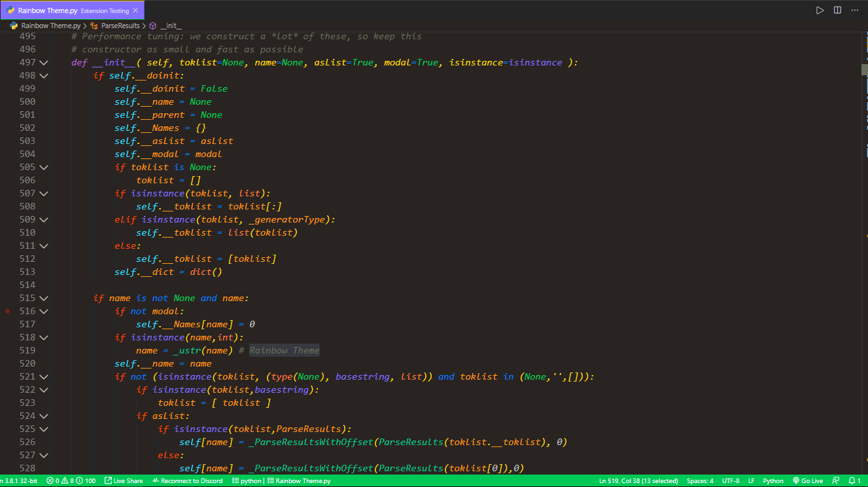The image size is (868, 487).
Task: Click 'dict()' on line 513
Action: [x=206, y=272]
